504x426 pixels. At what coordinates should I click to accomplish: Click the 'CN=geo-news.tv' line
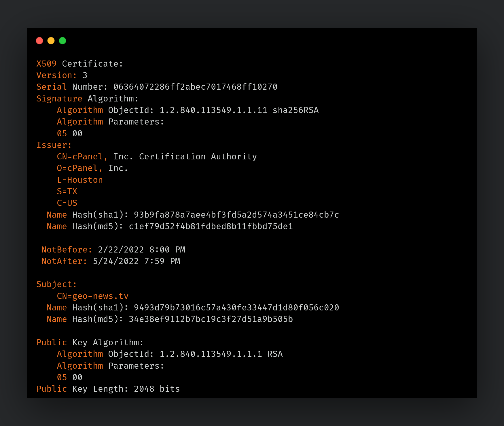tap(92, 296)
